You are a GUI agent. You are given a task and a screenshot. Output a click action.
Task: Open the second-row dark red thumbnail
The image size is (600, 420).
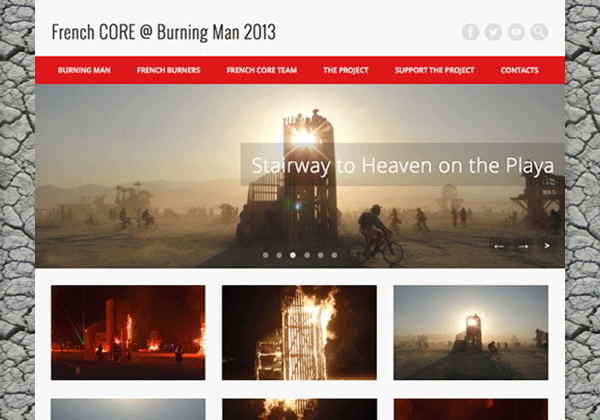click(x=471, y=409)
